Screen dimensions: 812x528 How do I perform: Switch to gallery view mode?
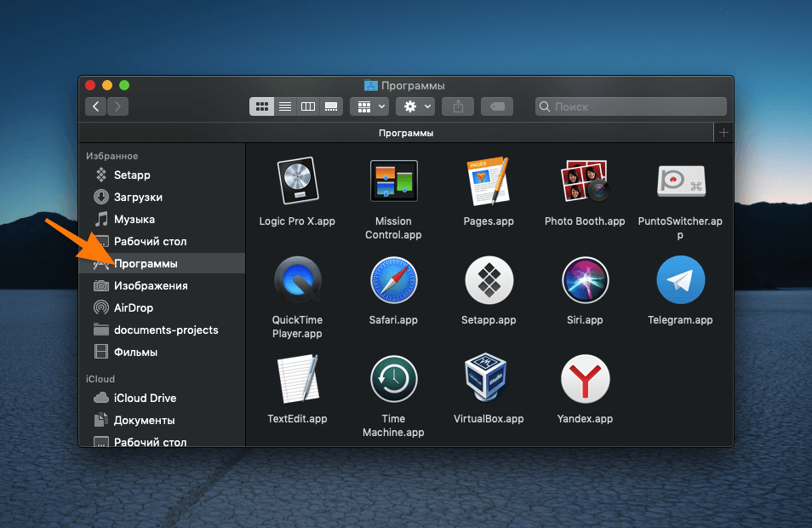(x=331, y=106)
